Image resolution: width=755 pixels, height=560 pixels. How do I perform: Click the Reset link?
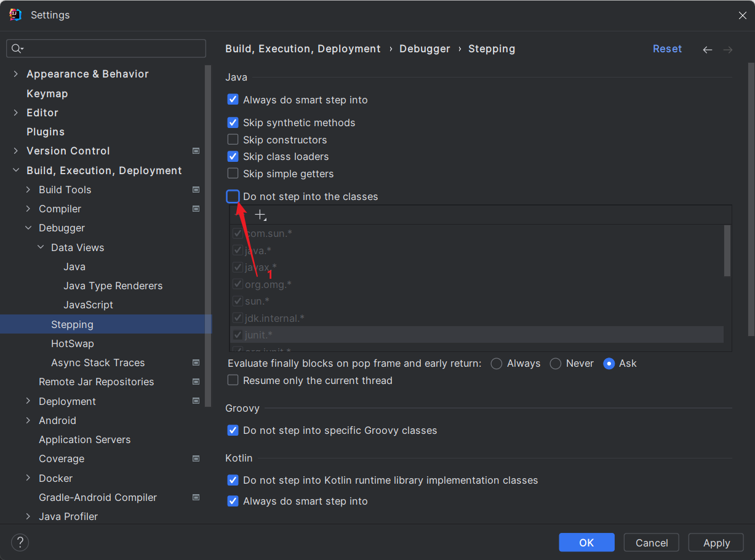[x=667, y=49]
